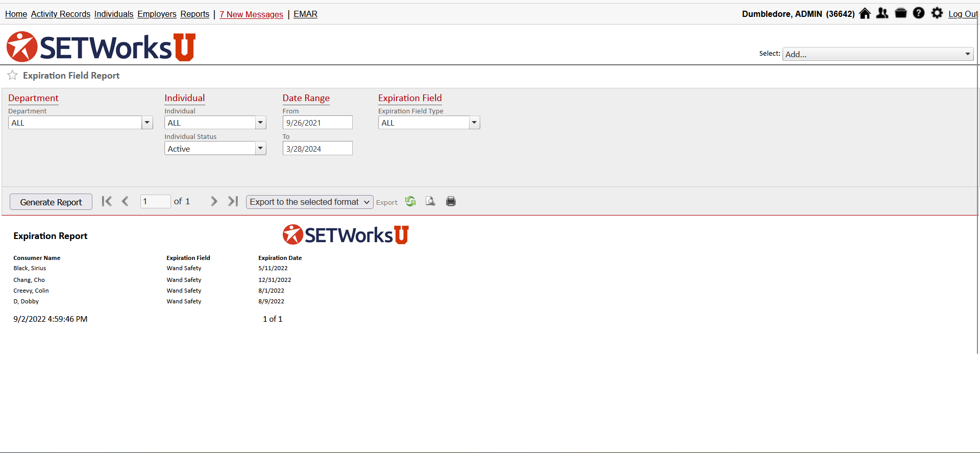Click the Export link
The width and height of the screenshot is (980, 453).
click(387, 202)
